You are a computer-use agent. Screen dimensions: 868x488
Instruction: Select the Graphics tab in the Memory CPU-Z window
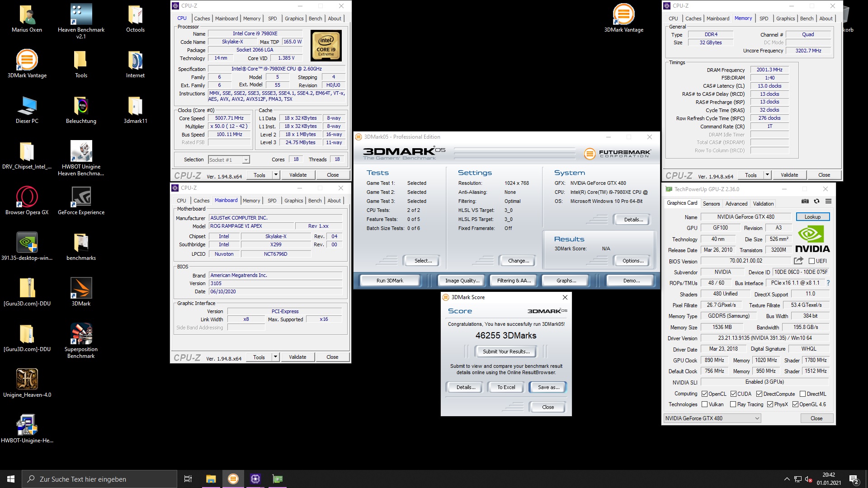(785, 19)
